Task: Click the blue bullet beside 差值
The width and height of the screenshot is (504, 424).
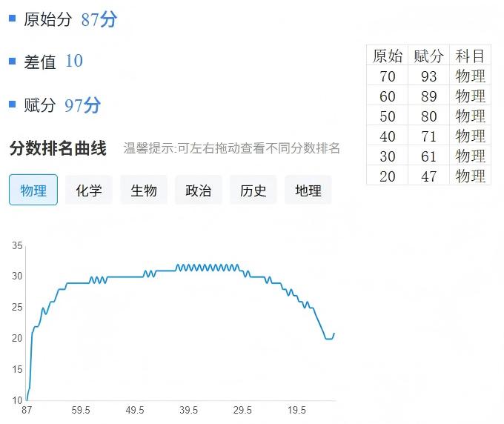Action: 13,60
